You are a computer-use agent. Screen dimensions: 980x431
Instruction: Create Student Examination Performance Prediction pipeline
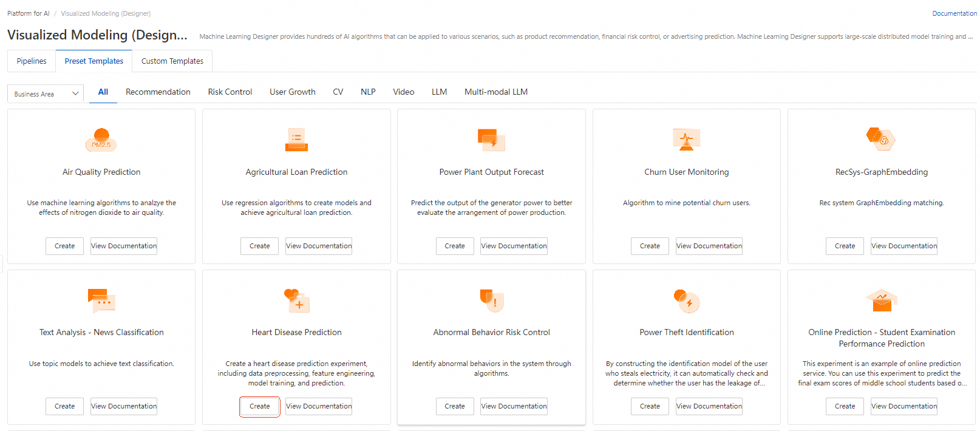(x=845, y=406)
